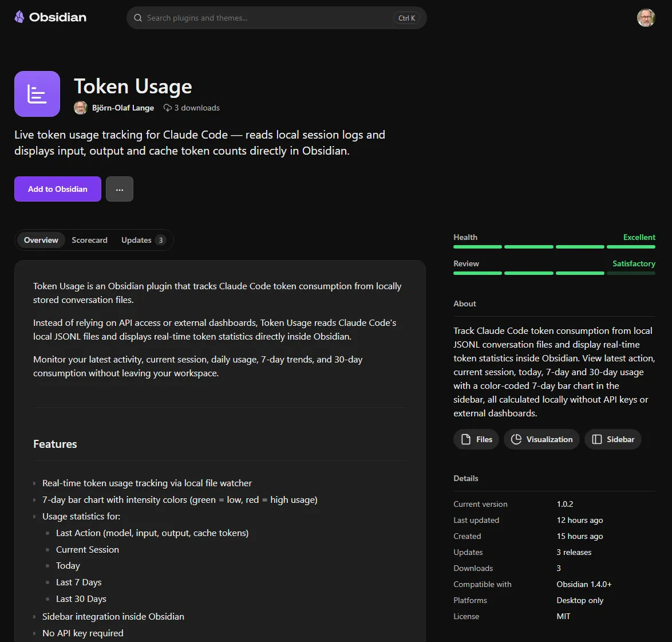Click the Details section heading

pos(466,479)
